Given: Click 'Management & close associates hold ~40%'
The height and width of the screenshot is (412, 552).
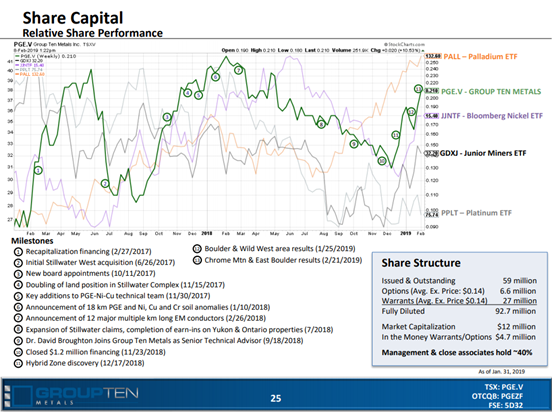Looking at the screenshot, I should point(457,352).
